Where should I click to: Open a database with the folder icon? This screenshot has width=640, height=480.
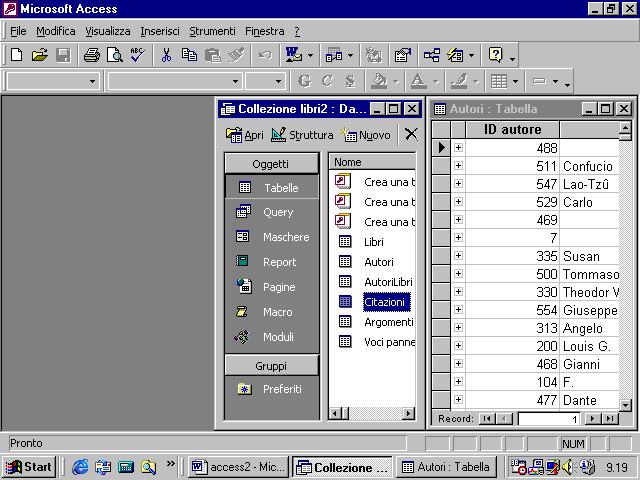pyautogui.click(x=40, y=55)
